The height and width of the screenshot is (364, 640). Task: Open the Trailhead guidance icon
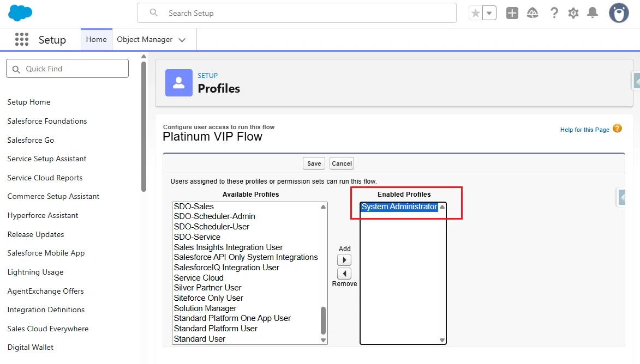click(533, 13)
